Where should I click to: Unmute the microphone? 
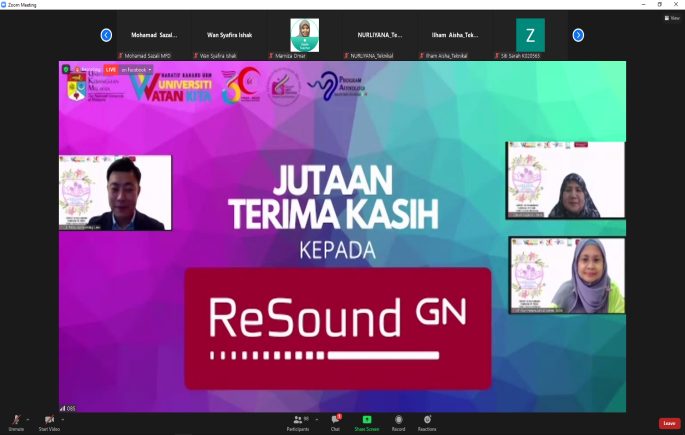[16, 420]
